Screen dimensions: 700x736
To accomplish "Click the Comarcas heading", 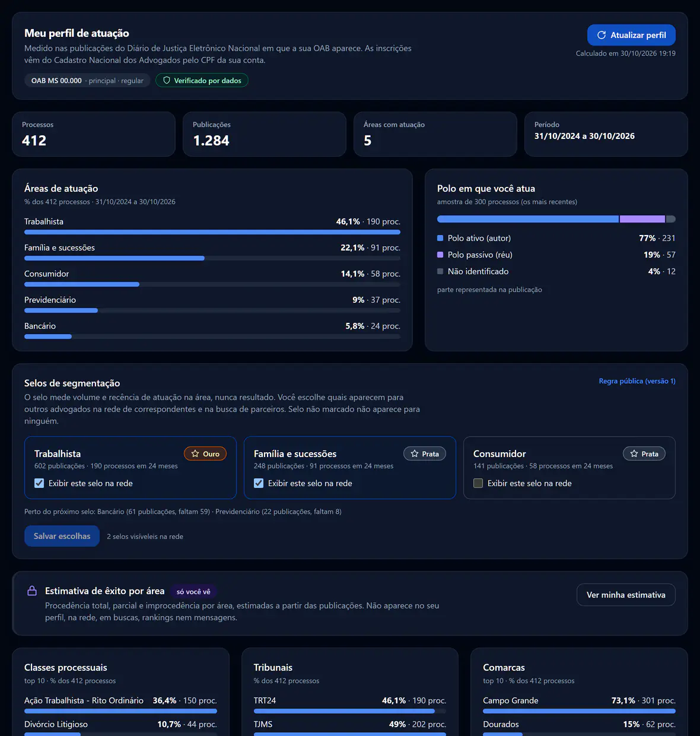I will coord(504,668).
